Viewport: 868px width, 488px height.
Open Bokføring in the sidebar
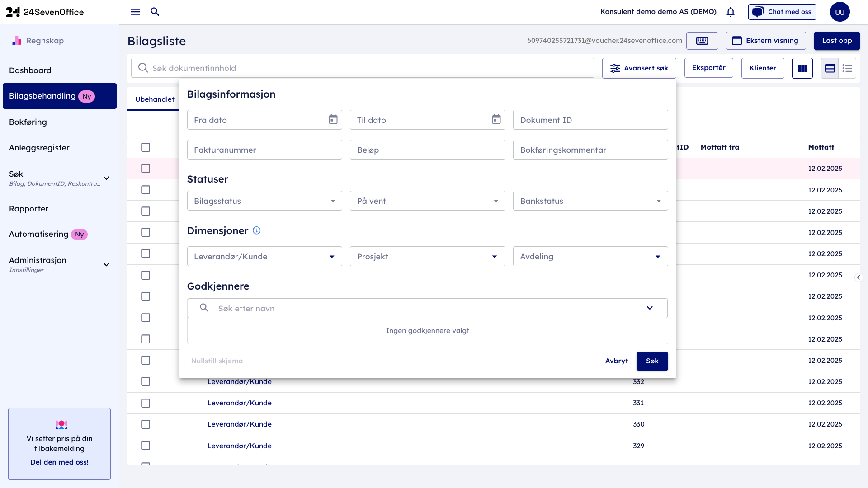pos(28,122)
